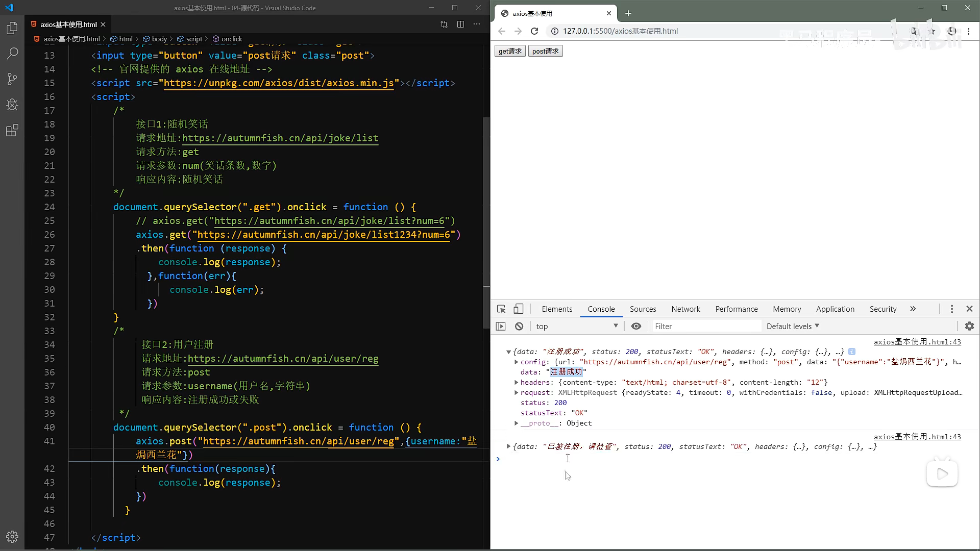
Task: Open the Run and Debug view
Action: 12,105
